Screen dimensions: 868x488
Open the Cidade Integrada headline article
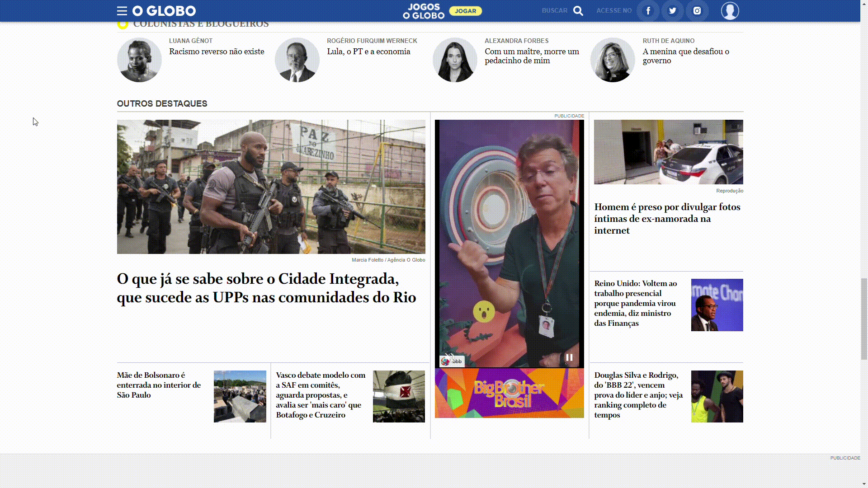(x=266, y=288)
